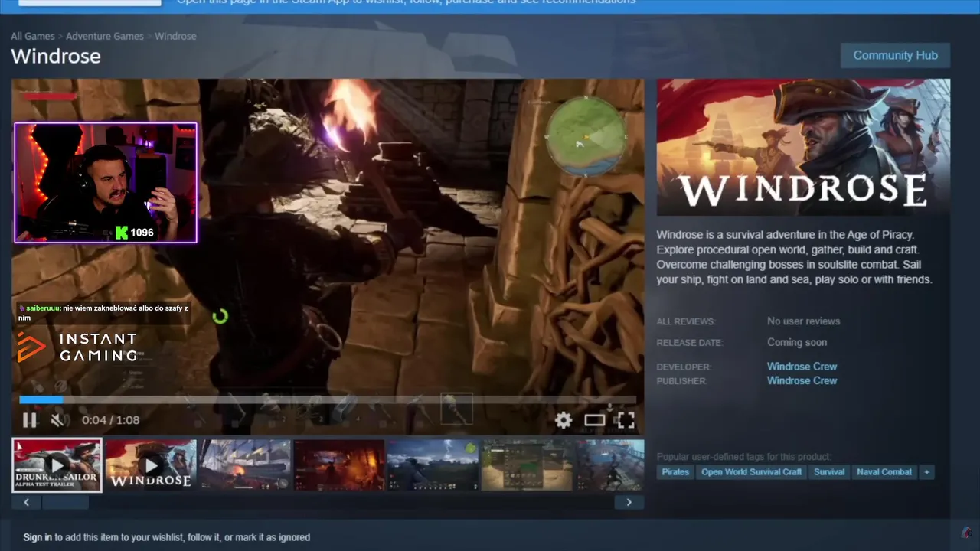Viewport: 980px width, 551px height.
Task: Open developer Windrose Crew link
Action: [802, 367]
